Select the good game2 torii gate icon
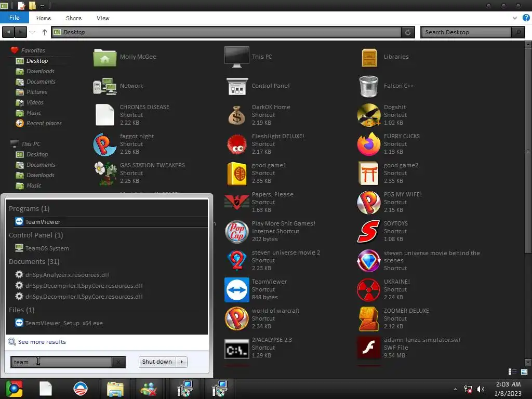 coord(369,174)
